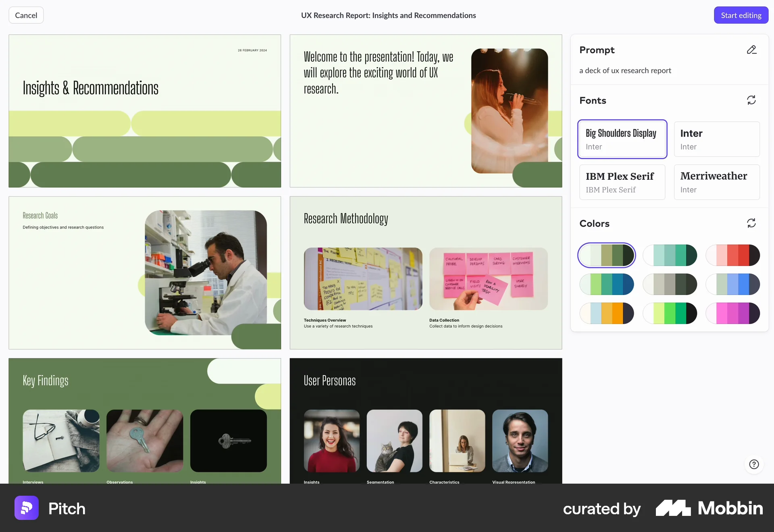Open the help question-mark bubble
This screenshot has width=774, height=532.
(x=753, y=464)
